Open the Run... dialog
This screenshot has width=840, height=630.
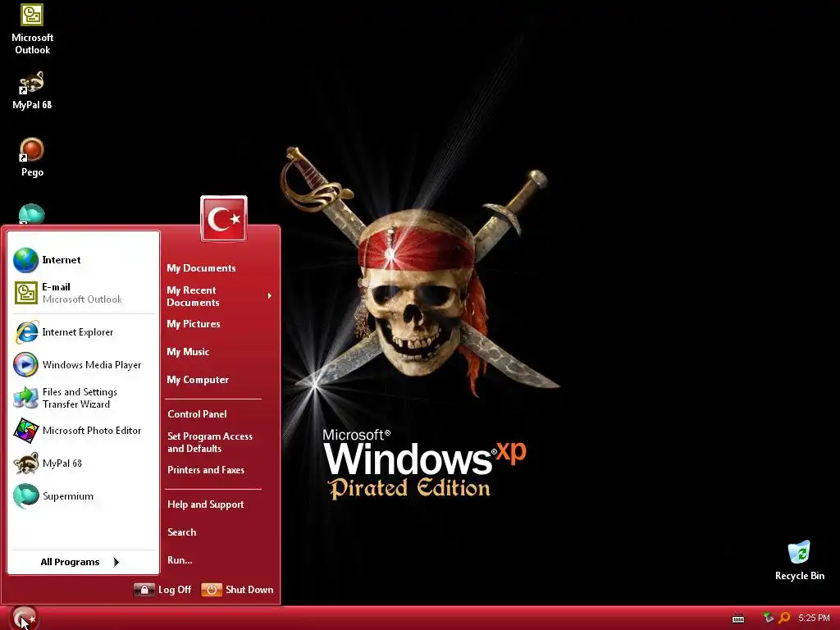180,560
